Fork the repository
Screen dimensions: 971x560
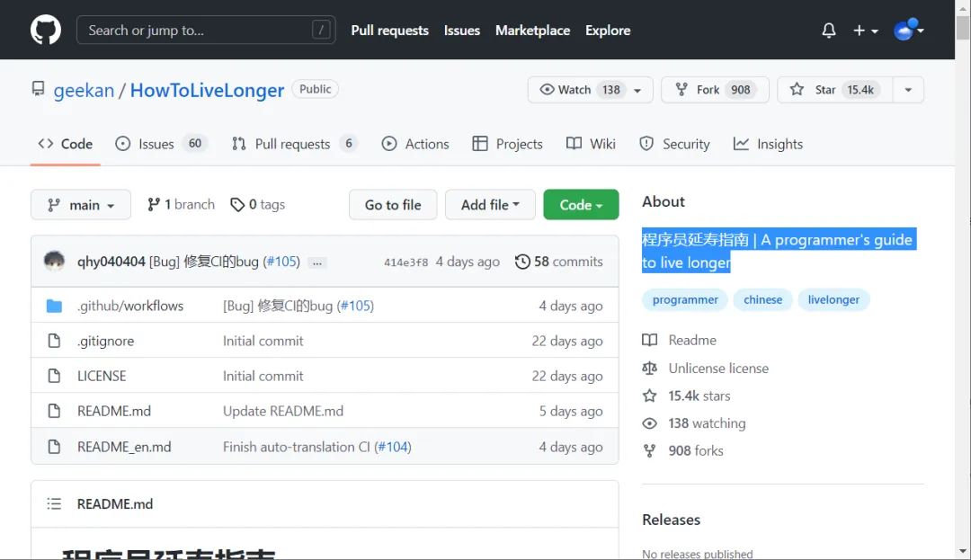715,90
